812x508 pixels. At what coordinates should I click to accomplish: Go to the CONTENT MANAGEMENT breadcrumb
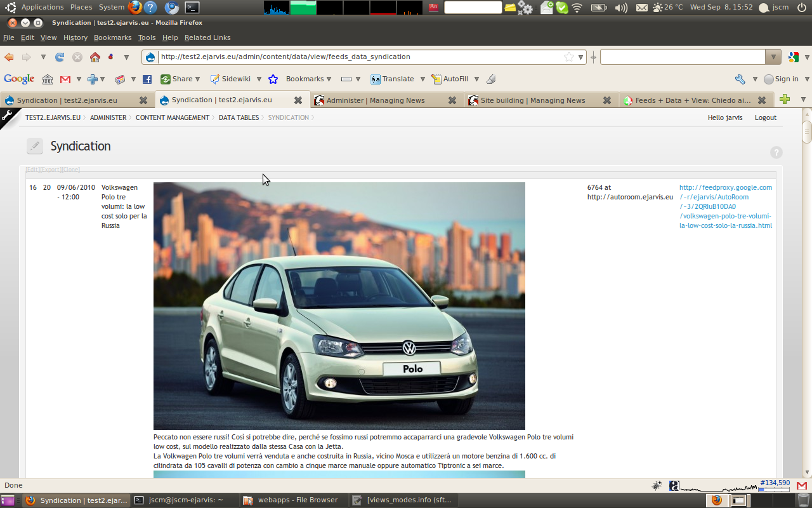(173, 117)
